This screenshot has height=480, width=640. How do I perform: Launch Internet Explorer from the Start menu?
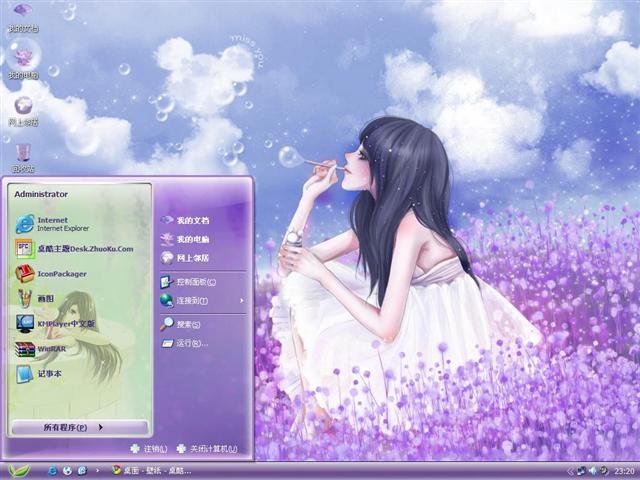pos(52,224)
